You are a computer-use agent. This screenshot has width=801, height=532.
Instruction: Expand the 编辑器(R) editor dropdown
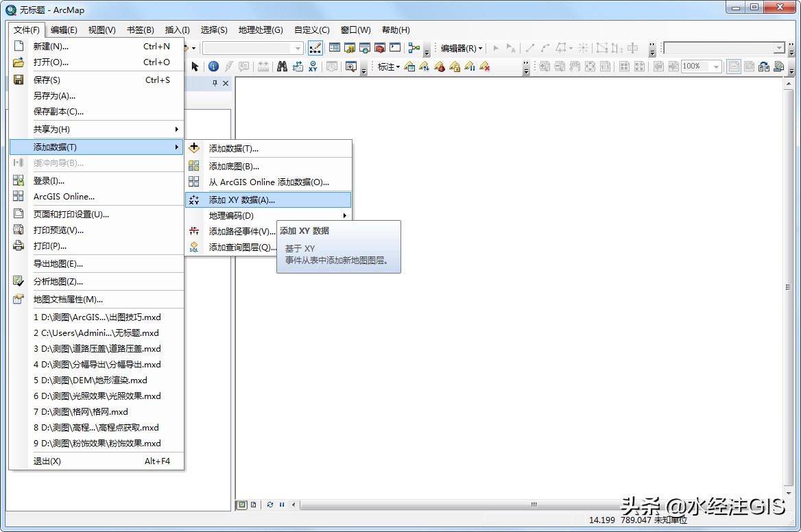coord(462,49)
